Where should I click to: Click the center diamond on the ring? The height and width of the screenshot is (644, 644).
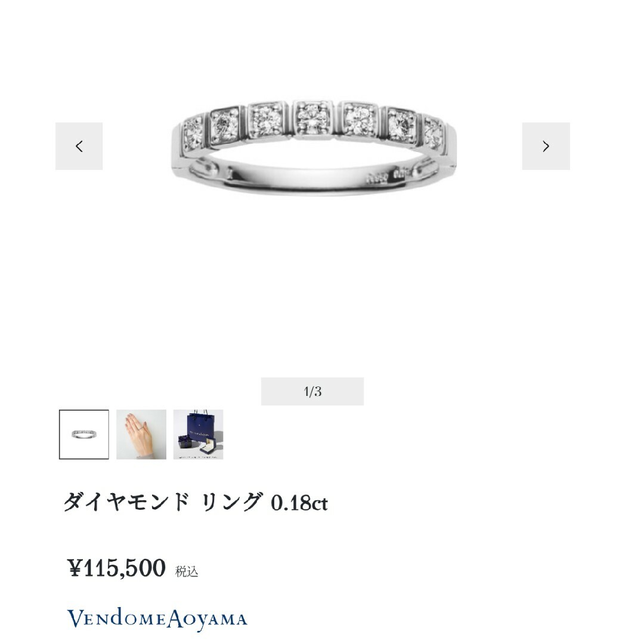(x=312, y=118)
